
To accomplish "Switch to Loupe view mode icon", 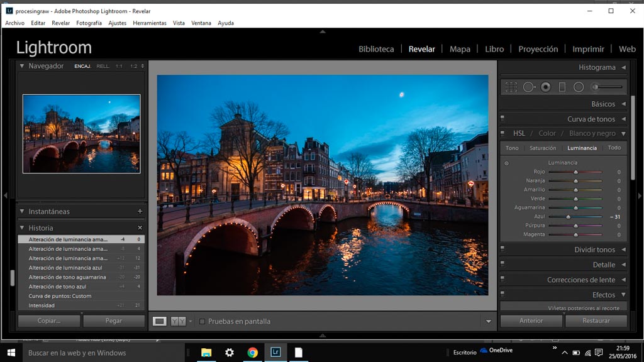I will [160, 321].
